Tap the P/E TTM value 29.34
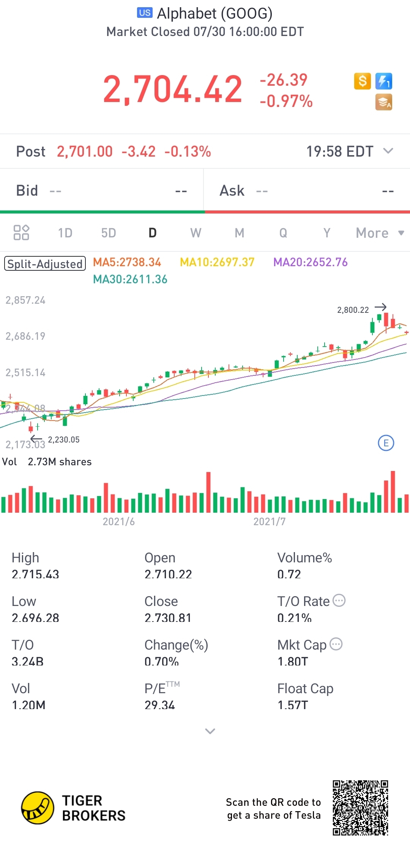Screen dimensions: 410x868 [160, 705]
